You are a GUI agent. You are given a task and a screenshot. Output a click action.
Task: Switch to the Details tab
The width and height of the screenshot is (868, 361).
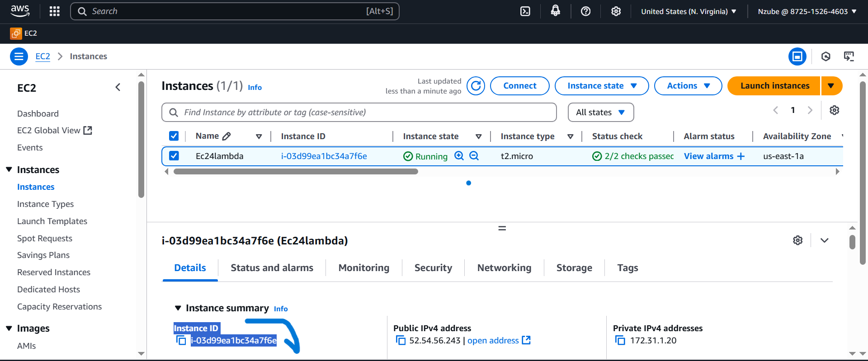(x=190, y=268)
